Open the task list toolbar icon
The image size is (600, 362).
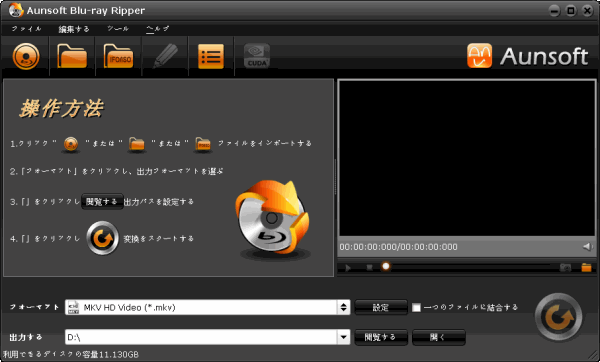(211, 56)
